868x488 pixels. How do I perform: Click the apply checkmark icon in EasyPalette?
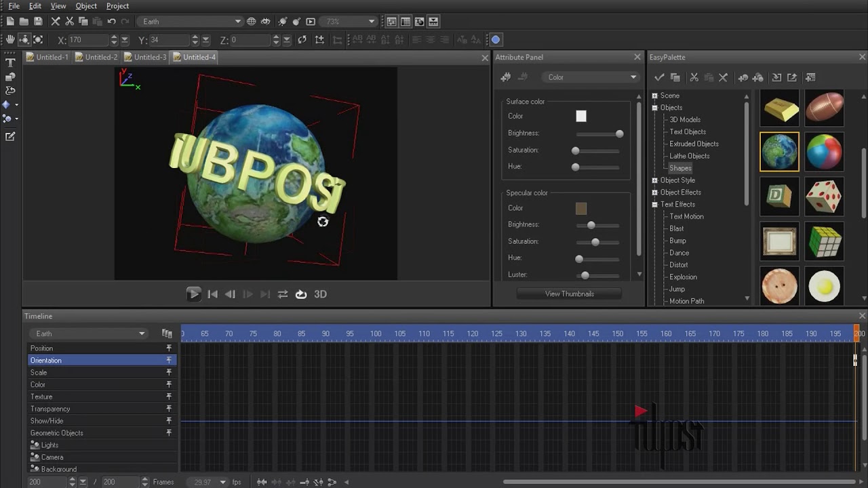tap(659, 78)
